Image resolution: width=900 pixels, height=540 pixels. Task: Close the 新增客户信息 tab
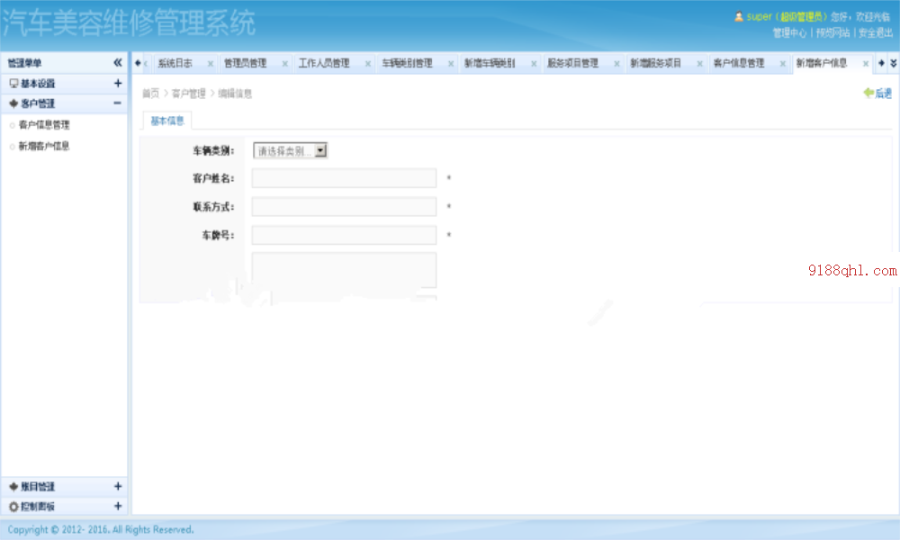(866, 64)
